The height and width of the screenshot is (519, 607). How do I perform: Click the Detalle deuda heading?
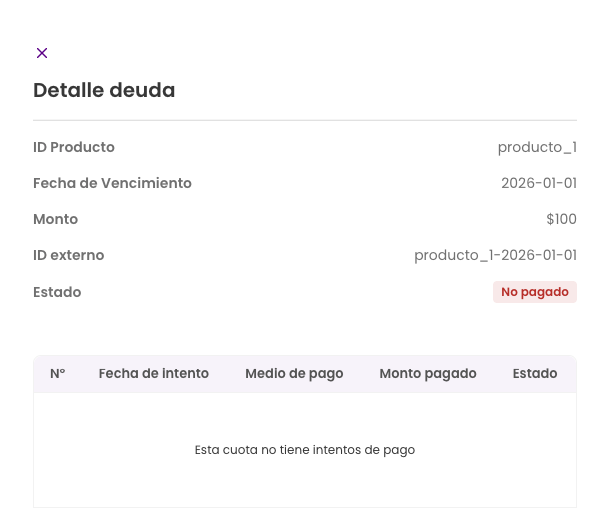pos(104,90)
